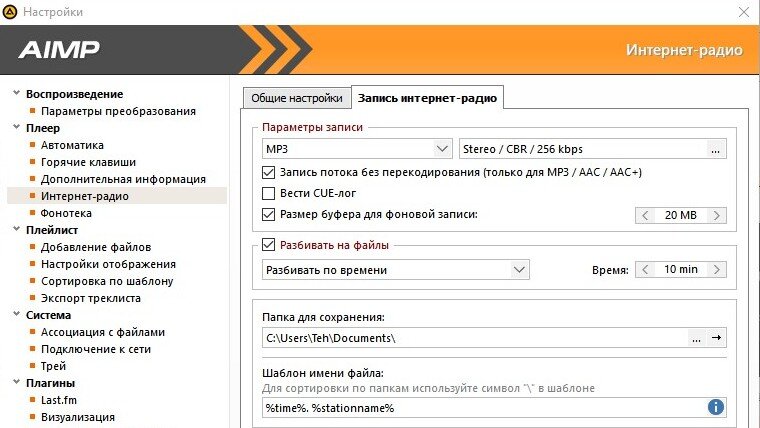Viewport: 760px width, 428px height.
Task: Click the AIMP logo icon in title bar
Action: (x=10, y=12)
